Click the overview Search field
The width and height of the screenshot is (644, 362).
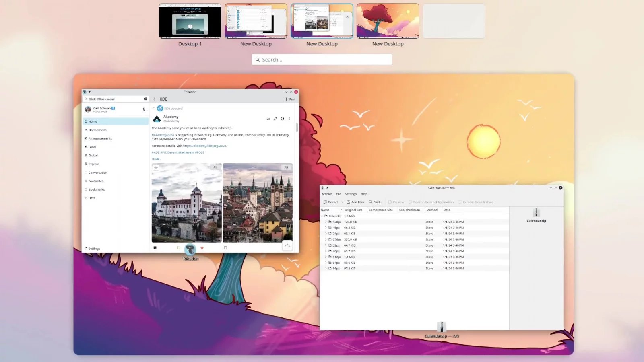[x=322, y=60]
